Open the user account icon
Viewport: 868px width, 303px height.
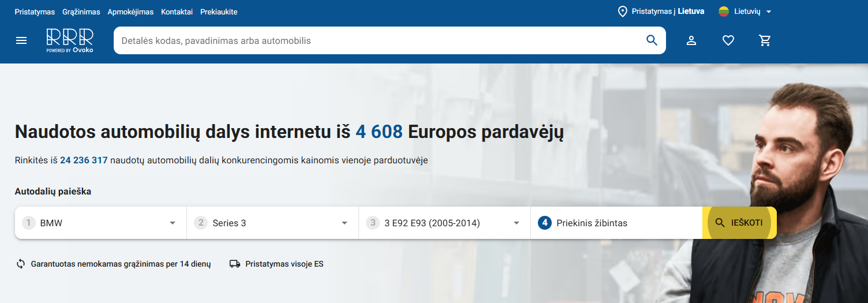(691, 40)
